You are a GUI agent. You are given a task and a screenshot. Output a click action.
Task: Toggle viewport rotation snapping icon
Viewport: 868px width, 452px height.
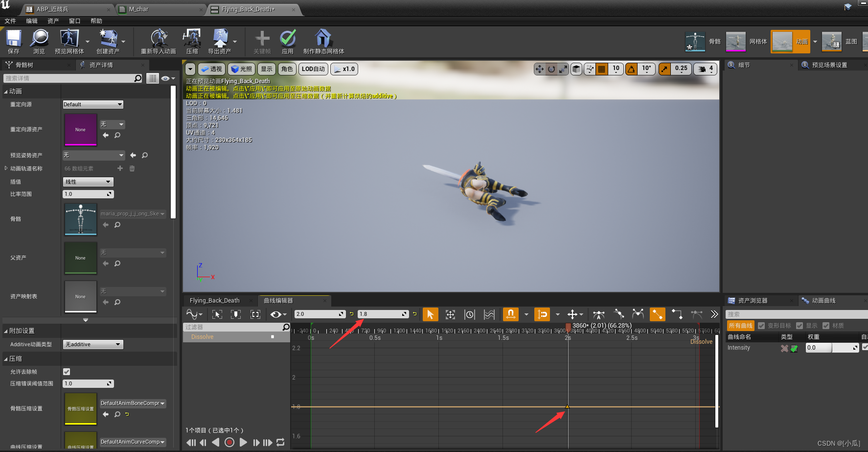(x=632, y=69)
